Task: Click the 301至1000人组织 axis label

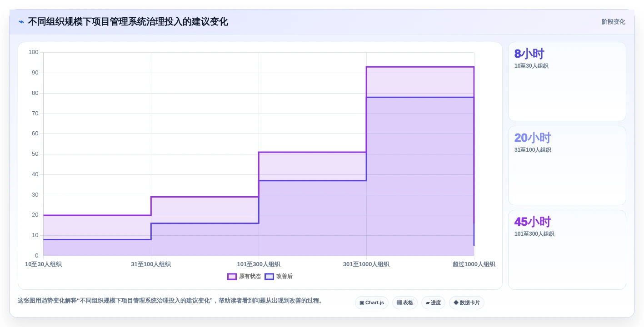Action: click(366, 264)
